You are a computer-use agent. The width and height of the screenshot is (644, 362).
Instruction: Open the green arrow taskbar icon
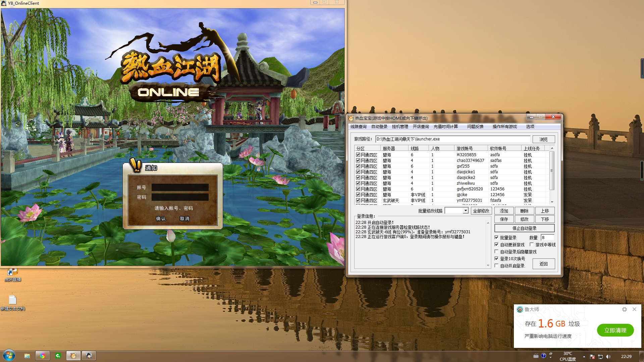pos(58,356)
